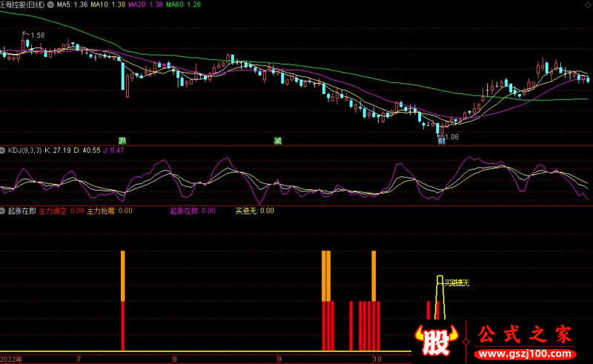Viewport: 593px width, 364px height.
Task: Click month 10 on the date axis
Action: coord(377,360)
